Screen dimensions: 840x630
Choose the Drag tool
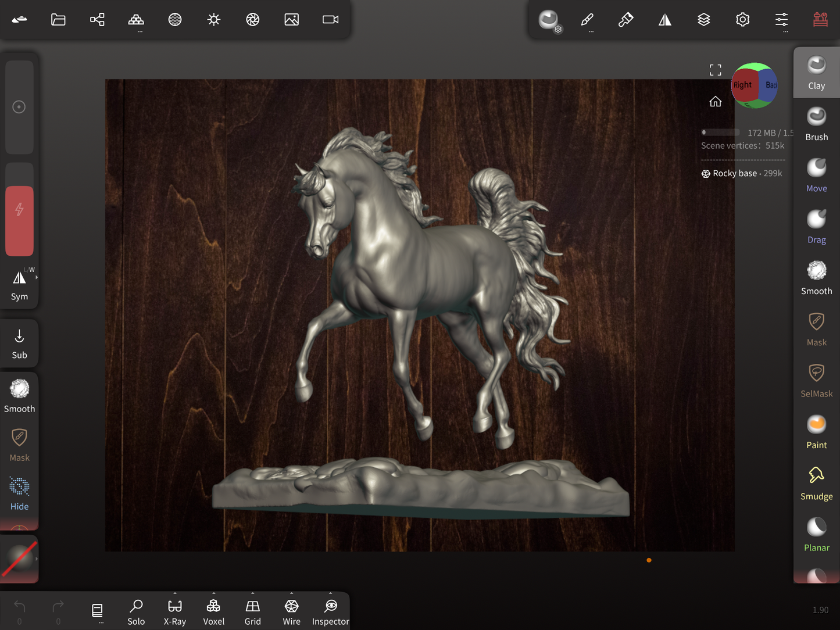[816, 226]
